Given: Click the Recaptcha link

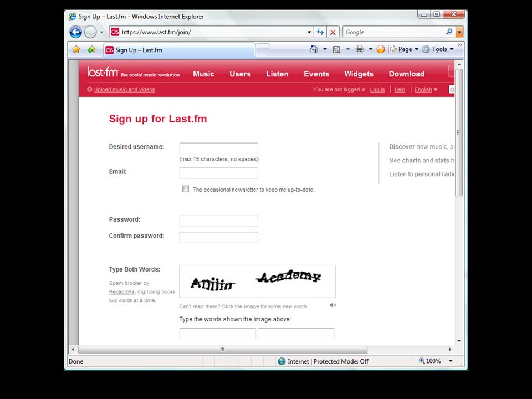Looking at the screenshot, I should (x=121, y=292).
